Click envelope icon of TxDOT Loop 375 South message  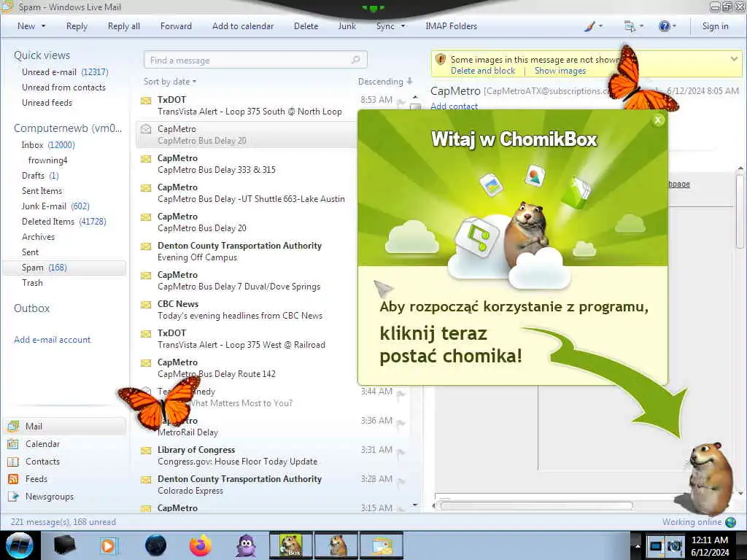pos(146,101)
